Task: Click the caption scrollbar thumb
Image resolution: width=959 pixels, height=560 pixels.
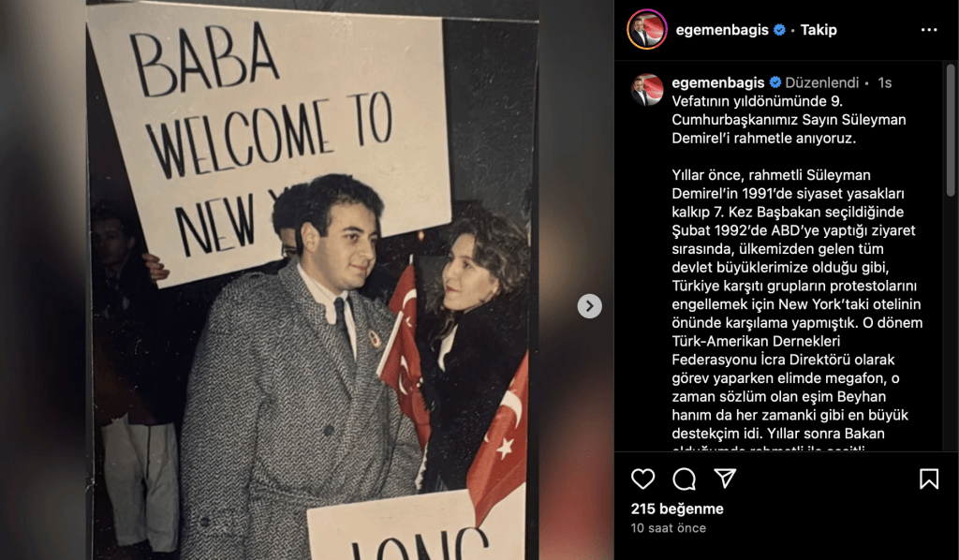Action: tap(951, 130)
